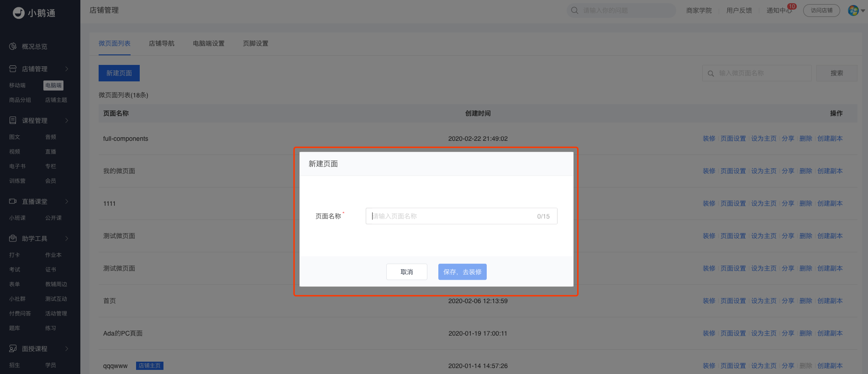The height and width of the screenshot is (374, 868).
Task: Click the 店铺管理 store icon in sidebar
Action: coord(13,69)
